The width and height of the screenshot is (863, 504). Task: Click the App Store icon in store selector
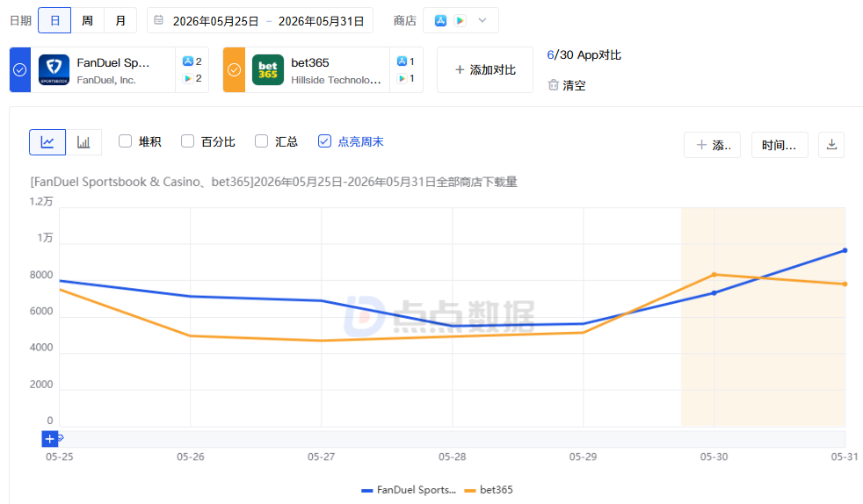click(x=440, y=20)
